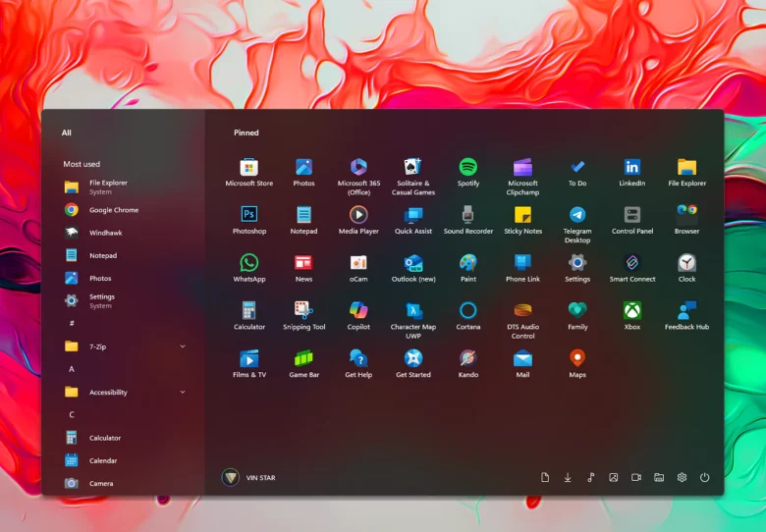Open DTS Audio Control
The height and width of the screenshot is (532, 766).
point(522,320)
